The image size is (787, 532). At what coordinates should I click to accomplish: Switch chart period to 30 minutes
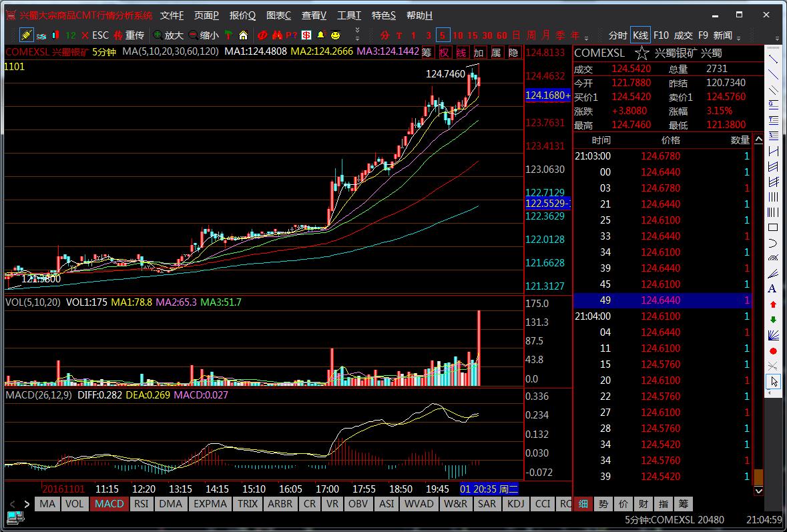coord(487,35)
